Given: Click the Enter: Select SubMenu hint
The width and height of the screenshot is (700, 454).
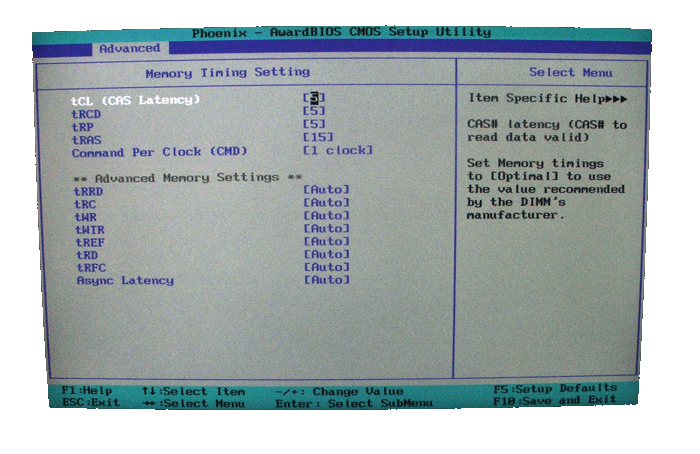Looking at the screenshot, I should point(354,404).
